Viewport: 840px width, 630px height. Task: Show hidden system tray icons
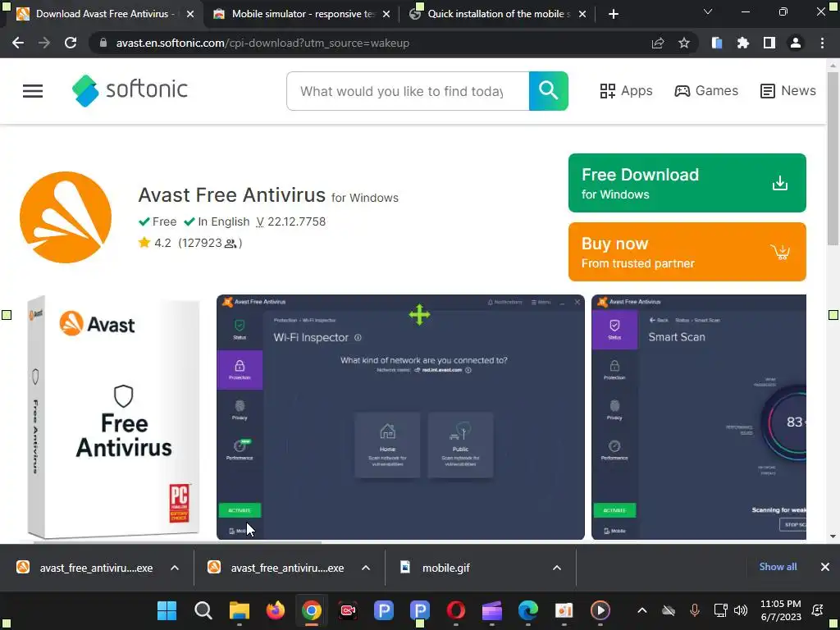point(641,610)
